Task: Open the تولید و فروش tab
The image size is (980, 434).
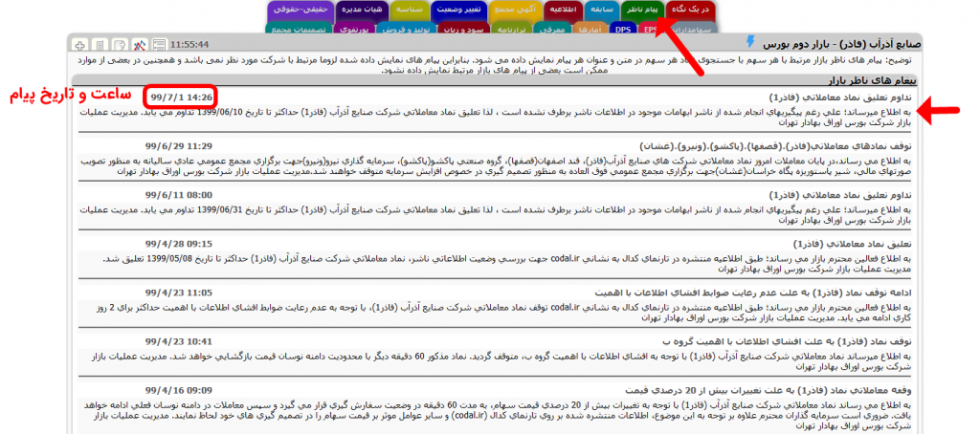Action: [406, 29]
